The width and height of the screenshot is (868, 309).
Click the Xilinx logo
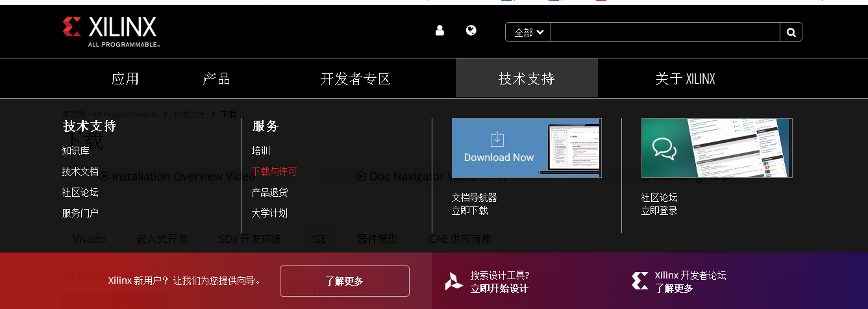[x=110, y=32]
